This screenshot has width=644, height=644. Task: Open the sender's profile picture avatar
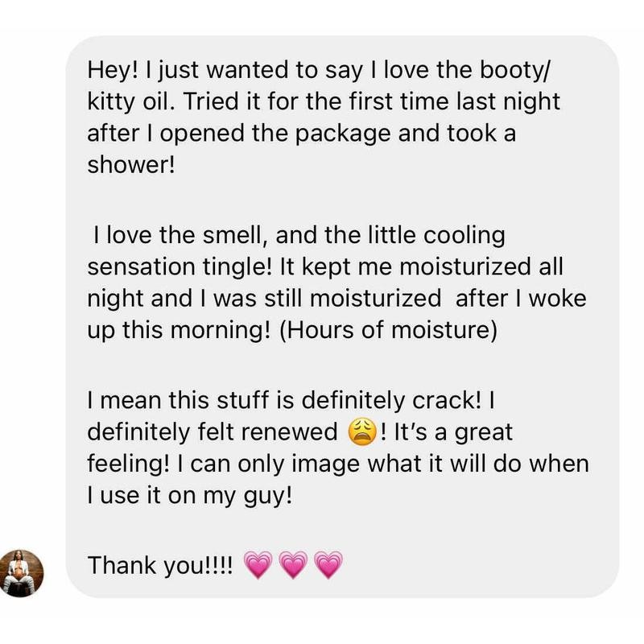(21, 573)
